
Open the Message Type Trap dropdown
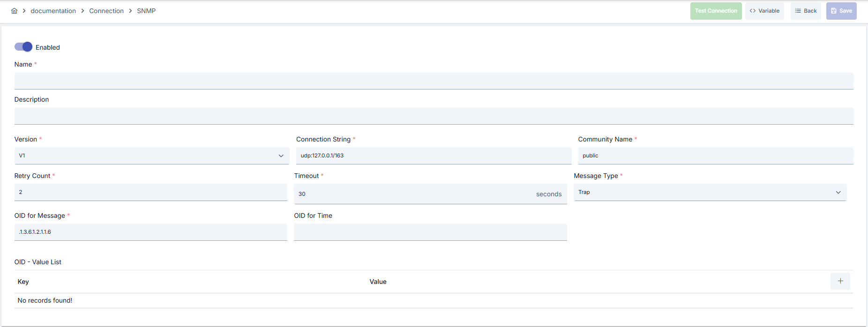click(710, 192)
